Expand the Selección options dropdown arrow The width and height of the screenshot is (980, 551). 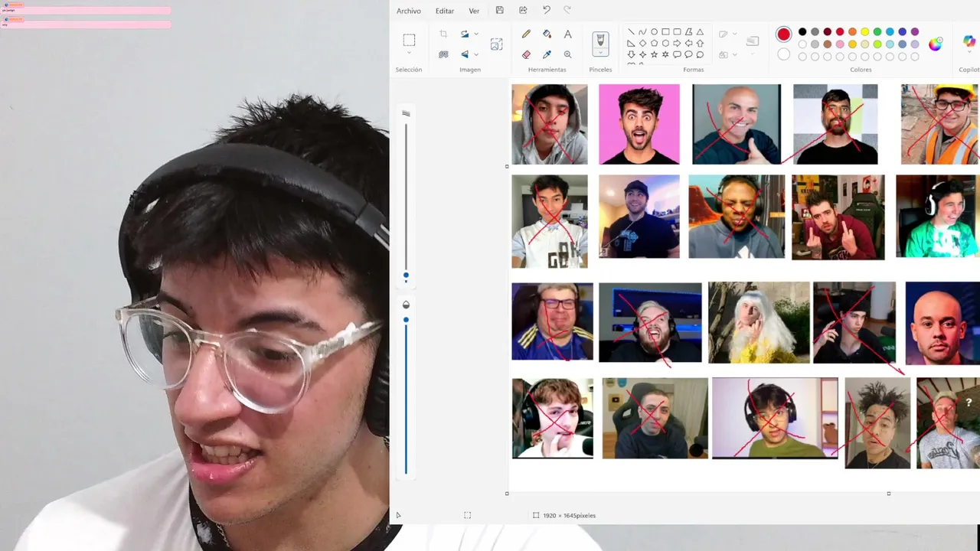[409, 53]
